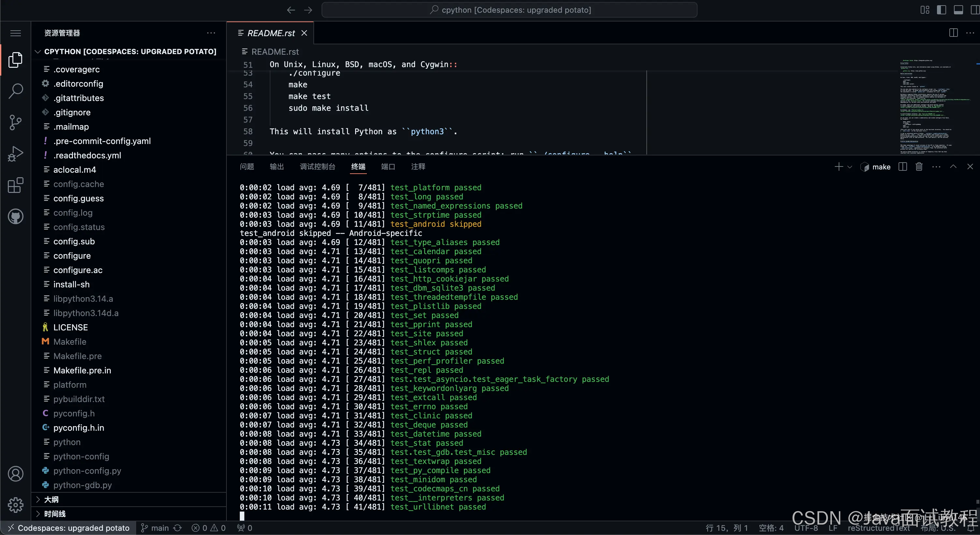Open the customize layout icon
This screenshot has height=535, width=980.
click(925, 10)
